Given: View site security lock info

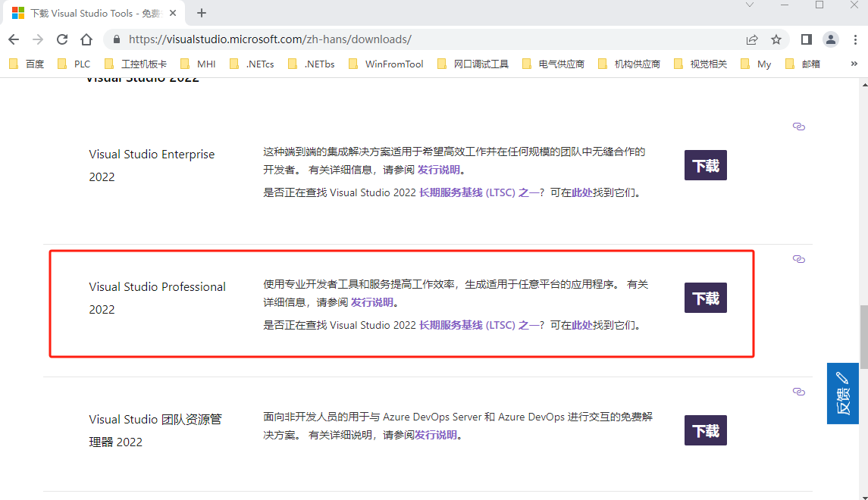Looking at the screenshot, I should click(x=116, y=39).
